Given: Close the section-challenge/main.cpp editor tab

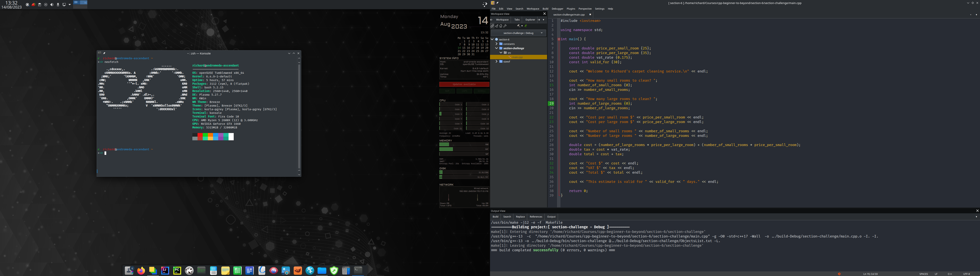Looking at the screenshot, I should tap(590, 15).
